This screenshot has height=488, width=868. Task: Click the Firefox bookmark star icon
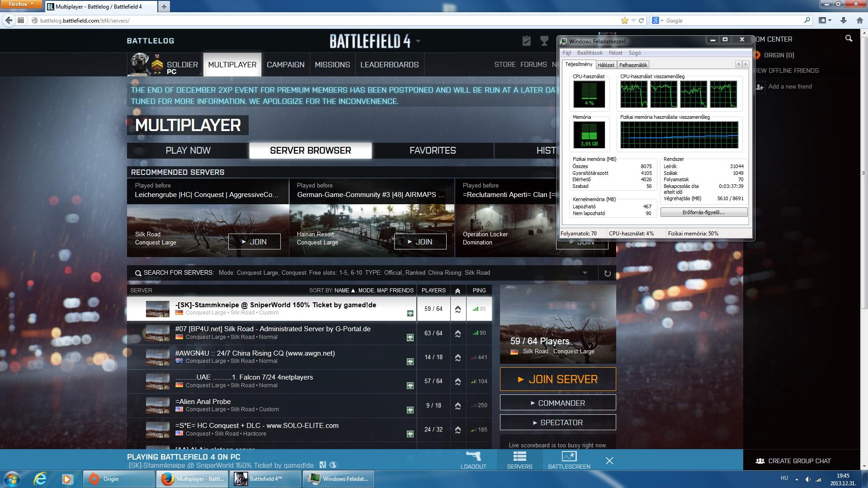(x=625, y=20)
